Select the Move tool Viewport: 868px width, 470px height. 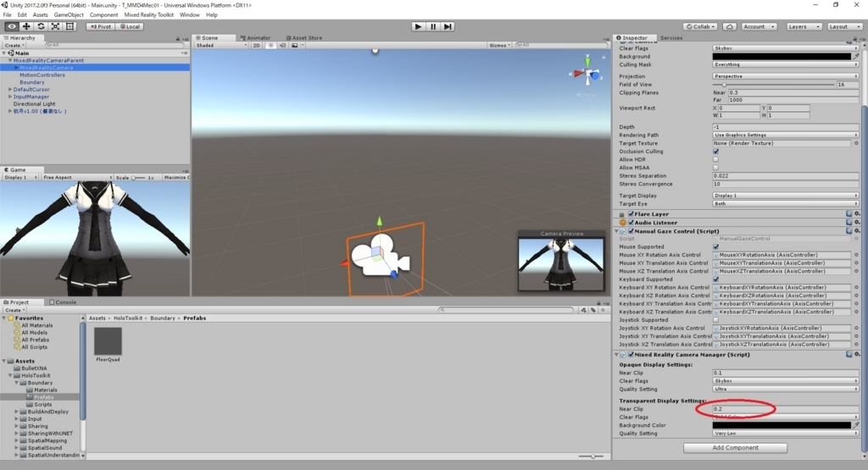[x=26, y=26]
